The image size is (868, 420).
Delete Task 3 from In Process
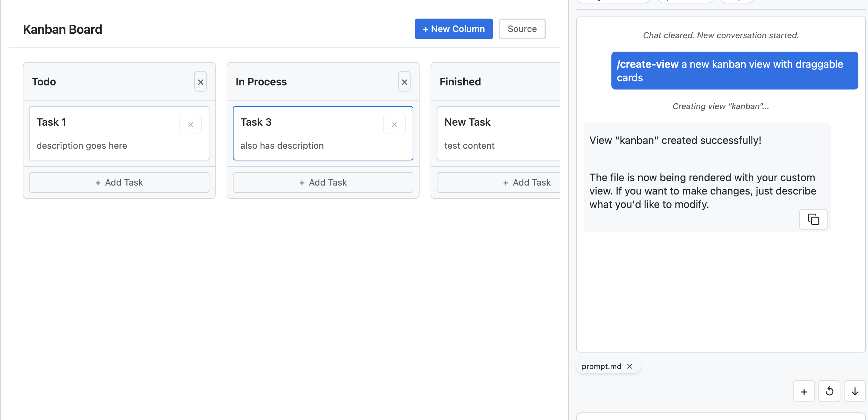(x=394, y=124)
